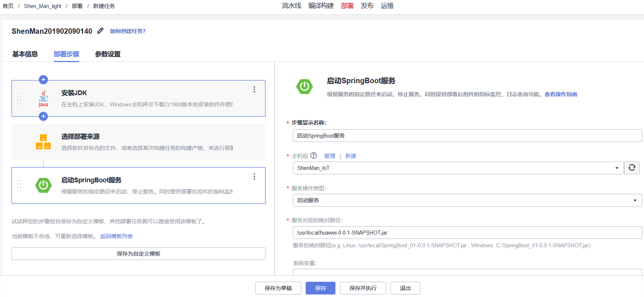Add a step below 安装JDK
Screen dimensions: 644x297
[x=43, y=116]
